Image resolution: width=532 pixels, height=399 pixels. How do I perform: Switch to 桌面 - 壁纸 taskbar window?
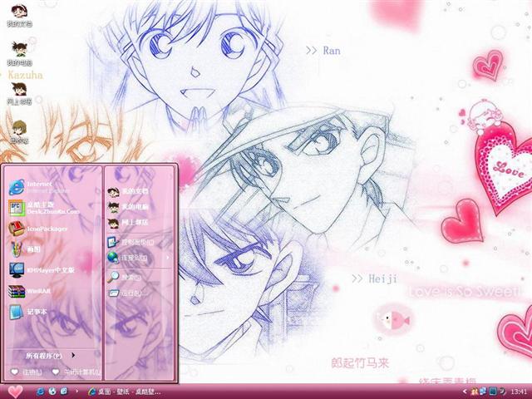pyautogui.click(x=124, y=392)
